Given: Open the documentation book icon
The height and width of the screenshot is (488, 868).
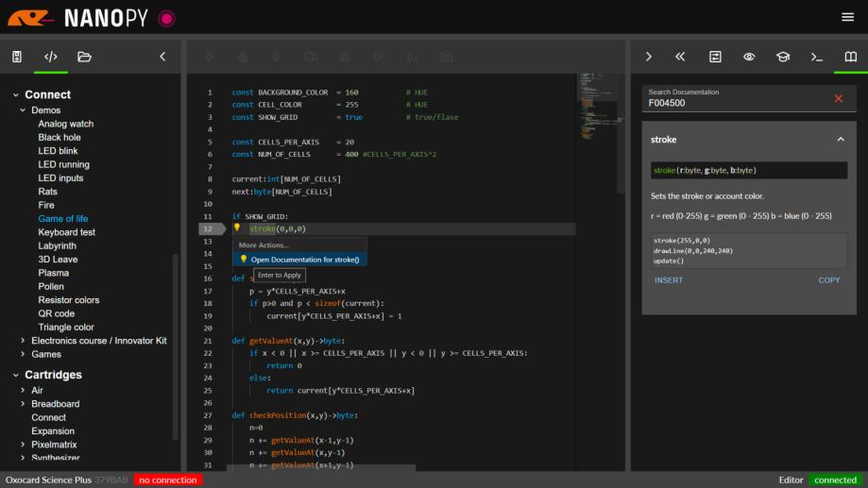Looking at the screenshot, I should [850, 57].
